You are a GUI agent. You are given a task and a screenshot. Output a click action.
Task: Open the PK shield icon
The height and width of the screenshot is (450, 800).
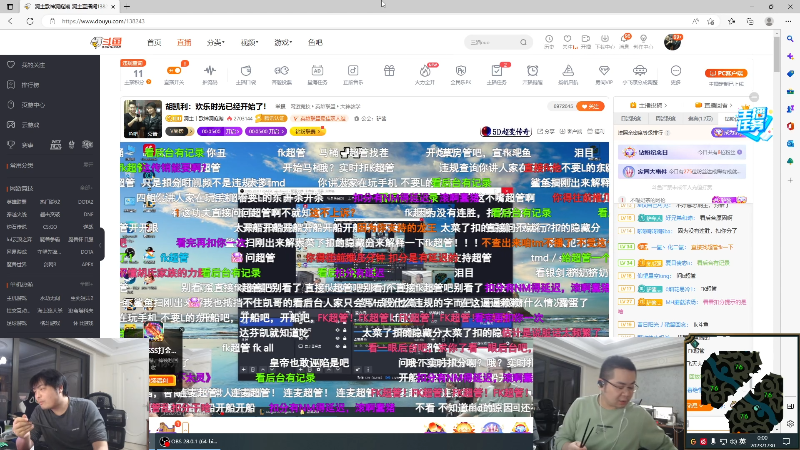click(461, 70)
